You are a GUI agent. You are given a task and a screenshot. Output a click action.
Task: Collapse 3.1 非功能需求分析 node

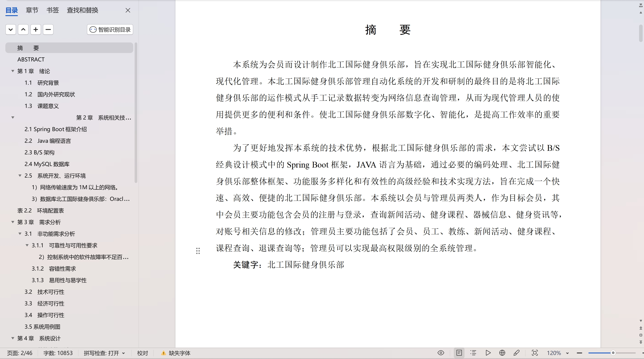coord(20,234)
